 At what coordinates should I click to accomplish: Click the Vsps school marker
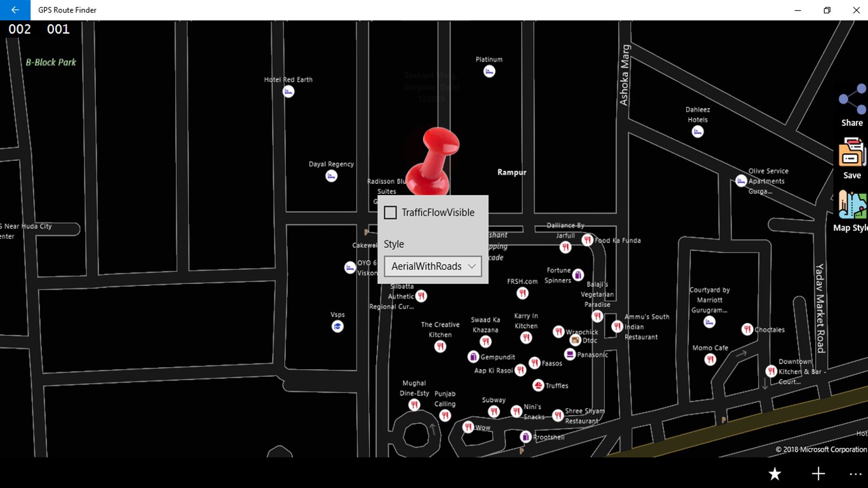337,327
